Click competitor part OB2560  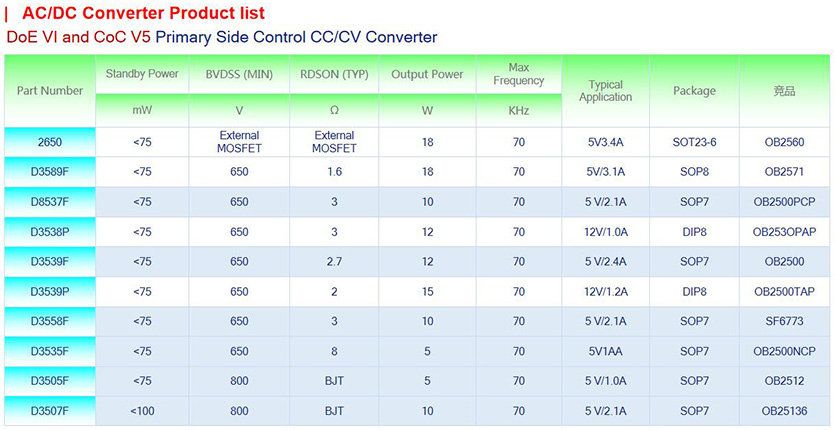click(784, 142)
